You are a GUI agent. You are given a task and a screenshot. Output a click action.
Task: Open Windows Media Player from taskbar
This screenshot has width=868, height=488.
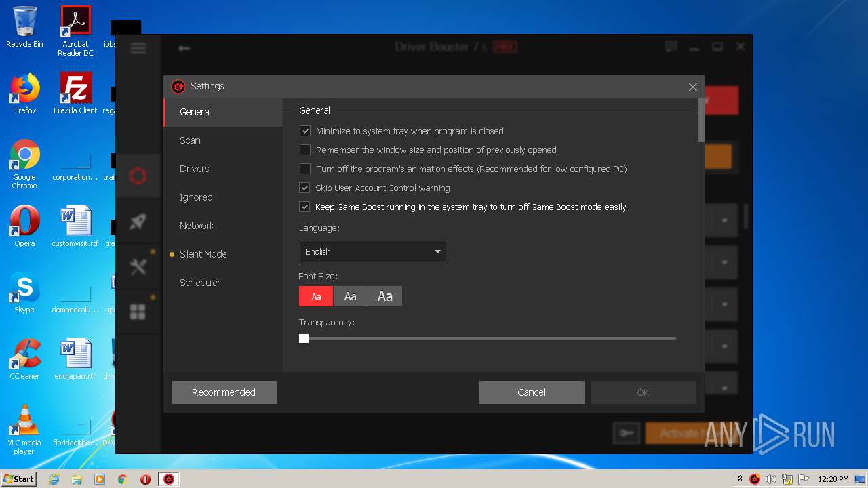tap(100, 479)
